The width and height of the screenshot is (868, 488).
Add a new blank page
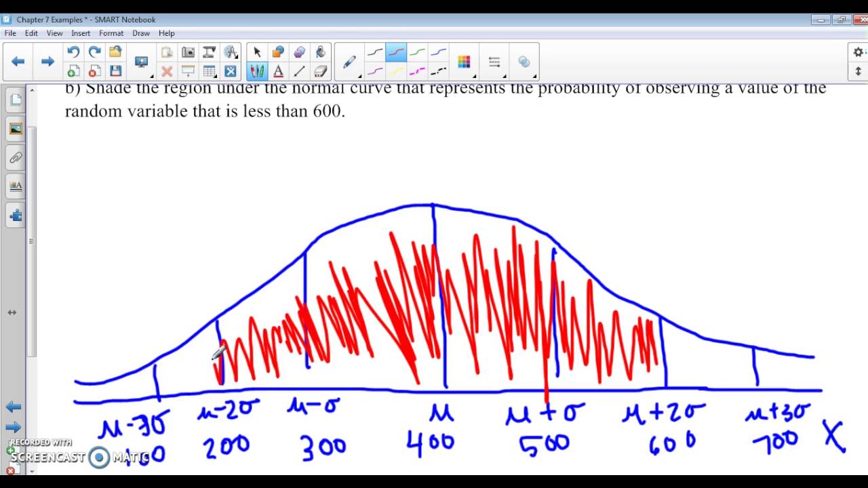(73, 71)
